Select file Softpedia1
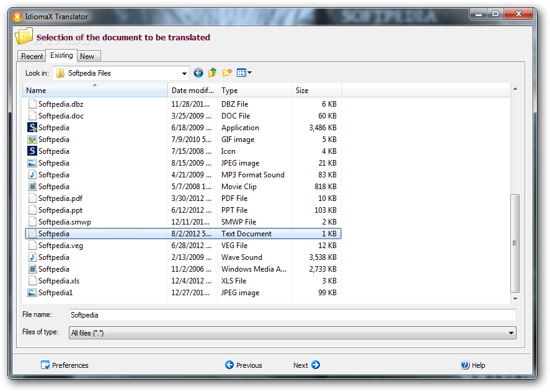This screenshot has height=392, width=550. (x=55, y=292)
